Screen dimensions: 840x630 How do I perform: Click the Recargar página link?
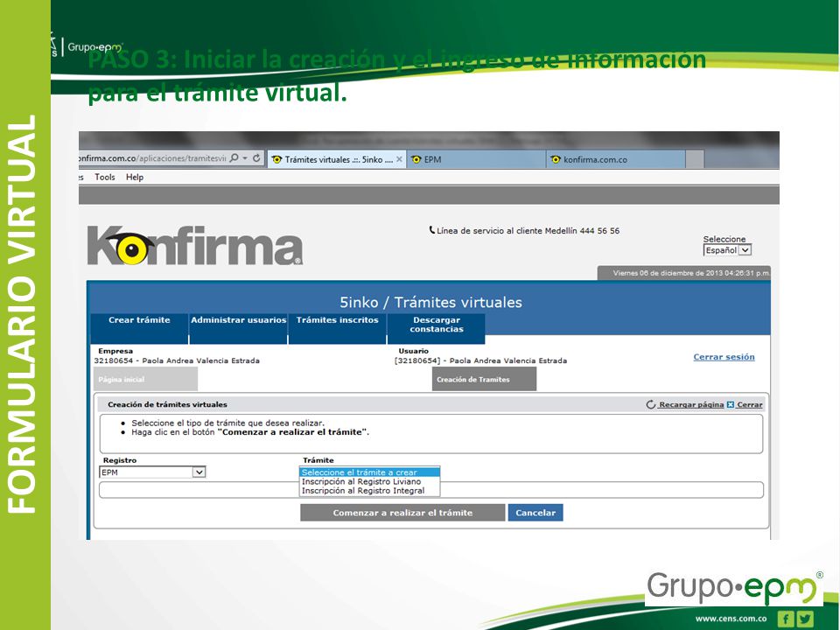point(691,404)
